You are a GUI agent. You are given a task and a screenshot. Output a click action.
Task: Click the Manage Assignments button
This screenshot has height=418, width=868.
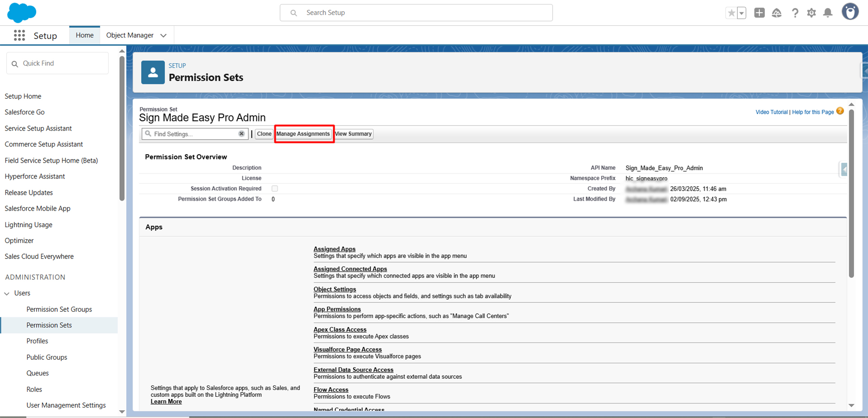(x=303, y=134)
